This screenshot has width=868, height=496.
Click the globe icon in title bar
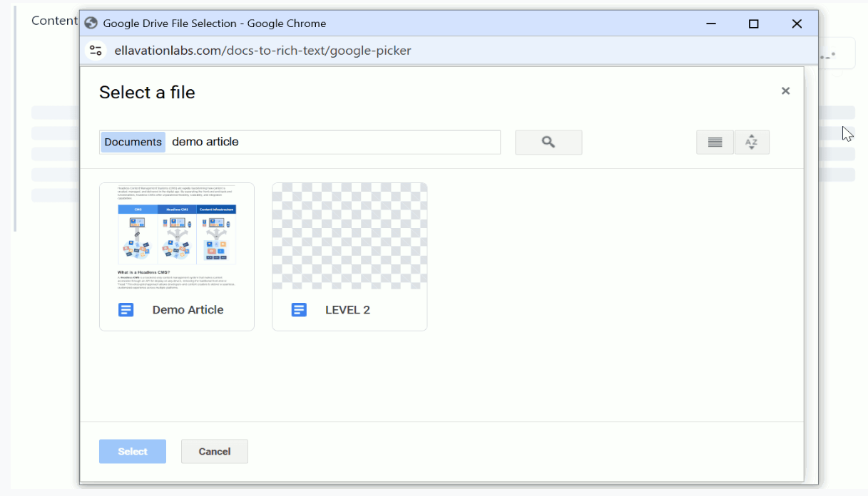click(91, 23)
